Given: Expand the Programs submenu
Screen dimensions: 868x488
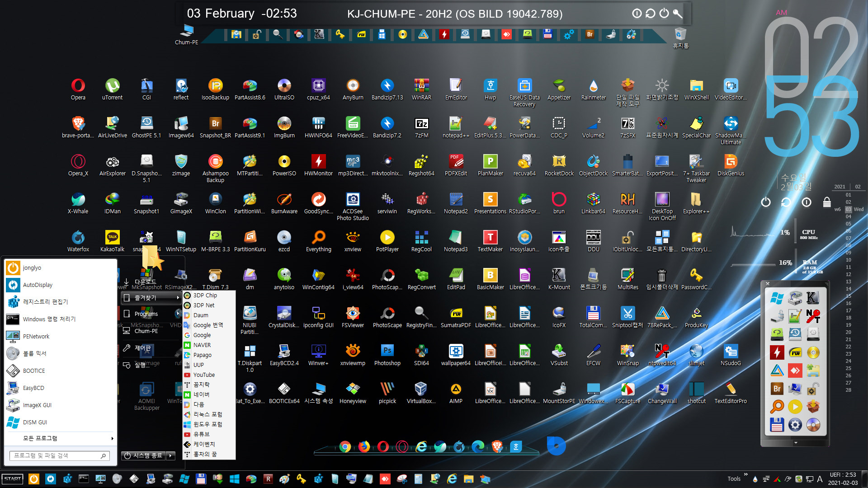Looking at the screenshot, I should 151,314.
